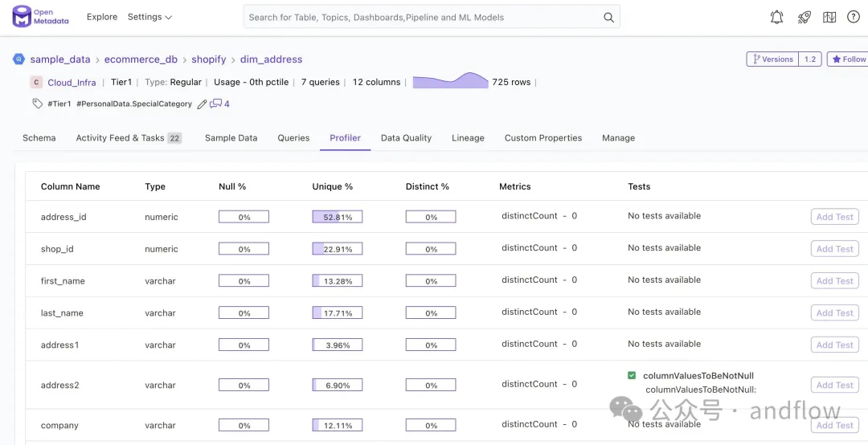The width and height of the screenshot is (868, 445).
Task: Click the tag label icon
Action: [x=37, y=104]
